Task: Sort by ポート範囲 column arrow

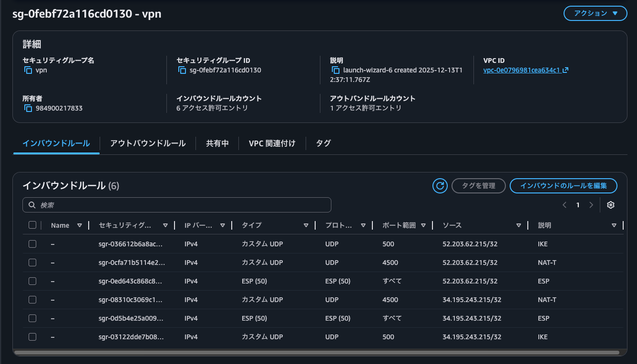Action: [x=423, y=225]
